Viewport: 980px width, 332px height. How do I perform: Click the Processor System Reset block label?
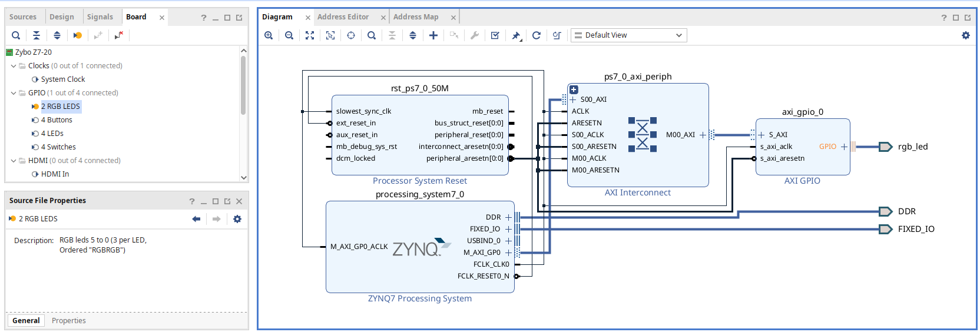[420, 181]
